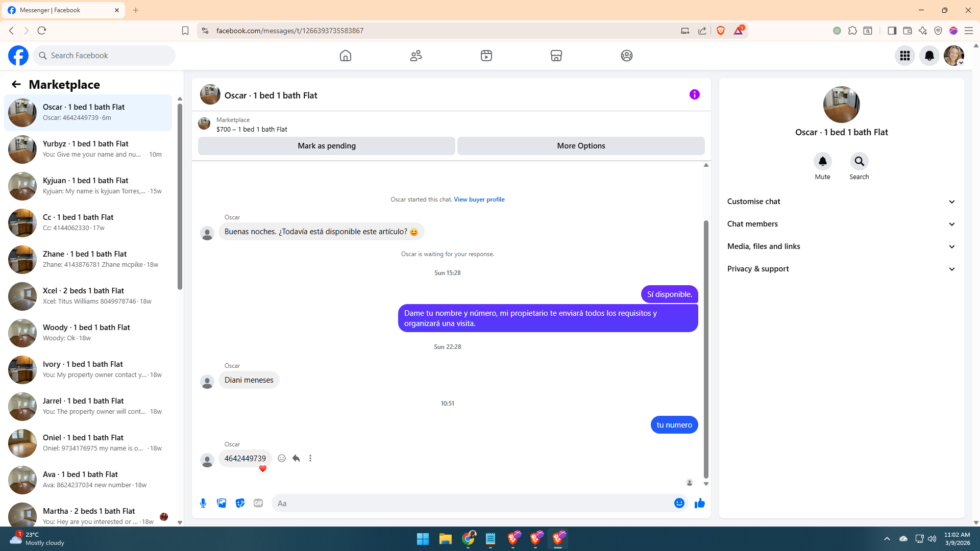
Task: Open the View buyer profile link
Action: coord(479,199)
